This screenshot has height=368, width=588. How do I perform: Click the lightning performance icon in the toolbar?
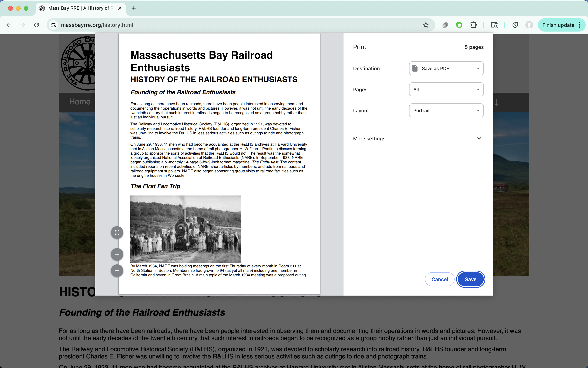pyautogui.click(x=515, y=25)
